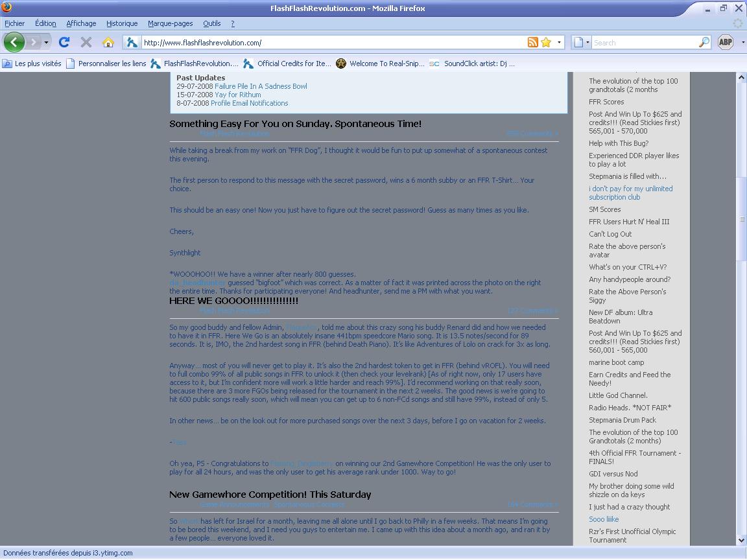Screen dimensions: 747x560
Task: Open the Failure Pile In A Sadness Bowl link
Action: coord(261,86)
